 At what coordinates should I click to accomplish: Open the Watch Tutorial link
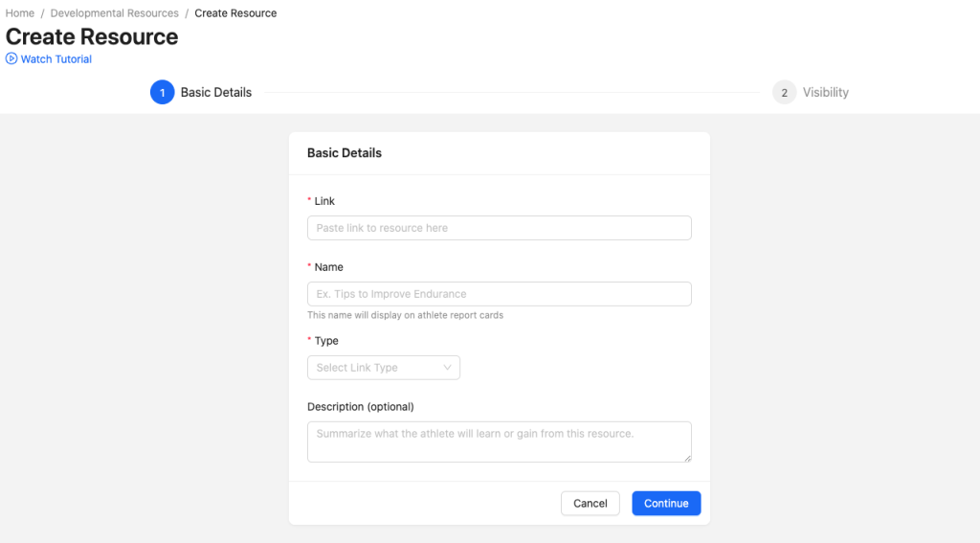56,59
